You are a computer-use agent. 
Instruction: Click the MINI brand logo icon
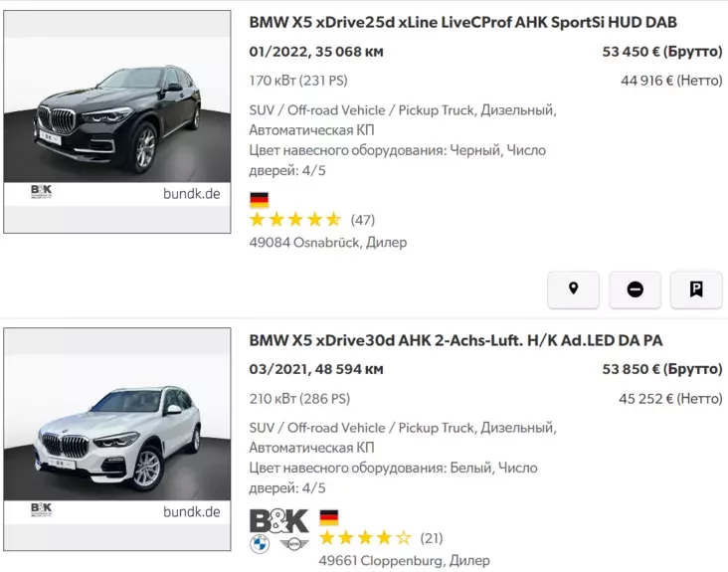[x=293, y=544]
